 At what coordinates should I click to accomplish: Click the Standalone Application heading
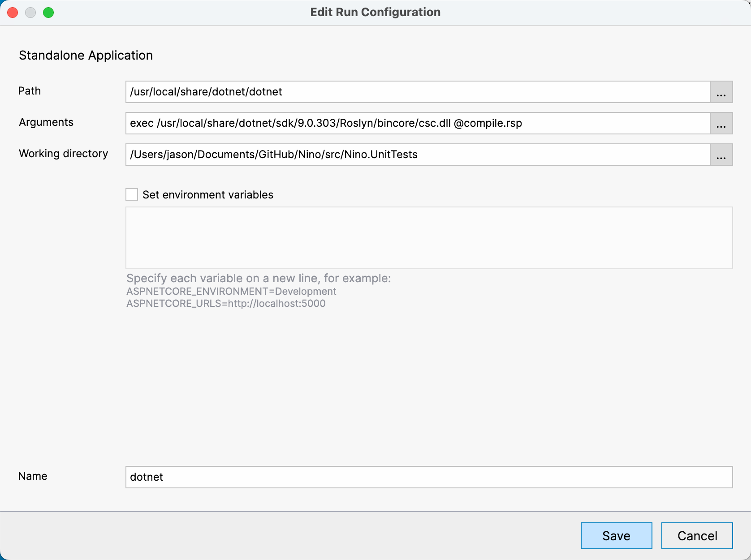click(86, 55)
